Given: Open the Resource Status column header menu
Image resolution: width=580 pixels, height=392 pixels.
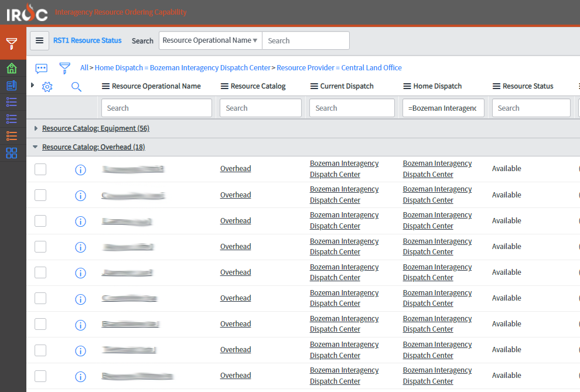Looking at the screenshot, I should (496, 86).
